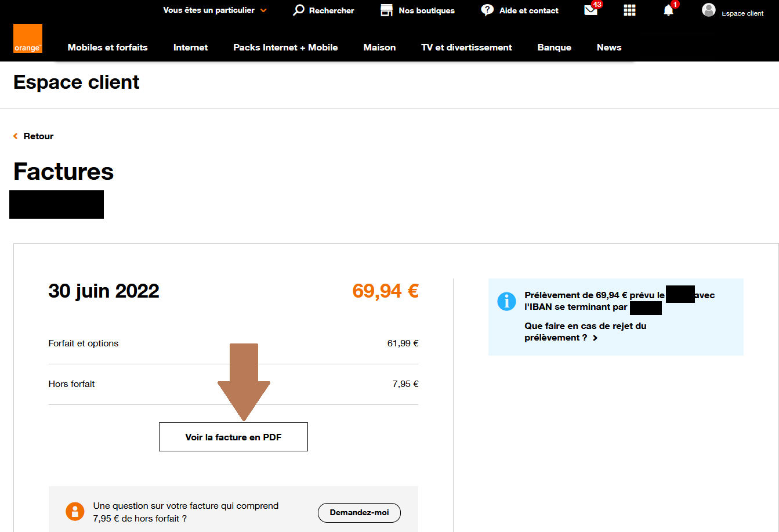Open the search magnifier icon
This screenshot has height=532, width=779.
(x=299, y=10)
